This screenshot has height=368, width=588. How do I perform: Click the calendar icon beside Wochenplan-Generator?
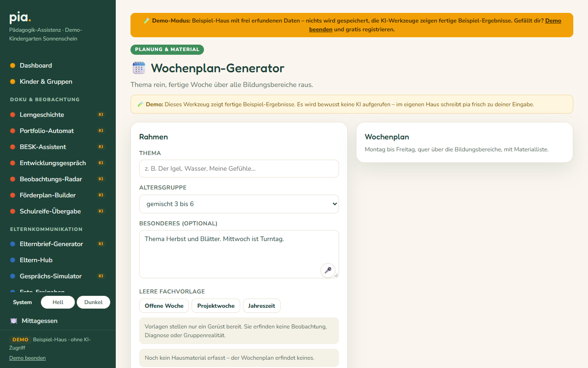(139, 68)
